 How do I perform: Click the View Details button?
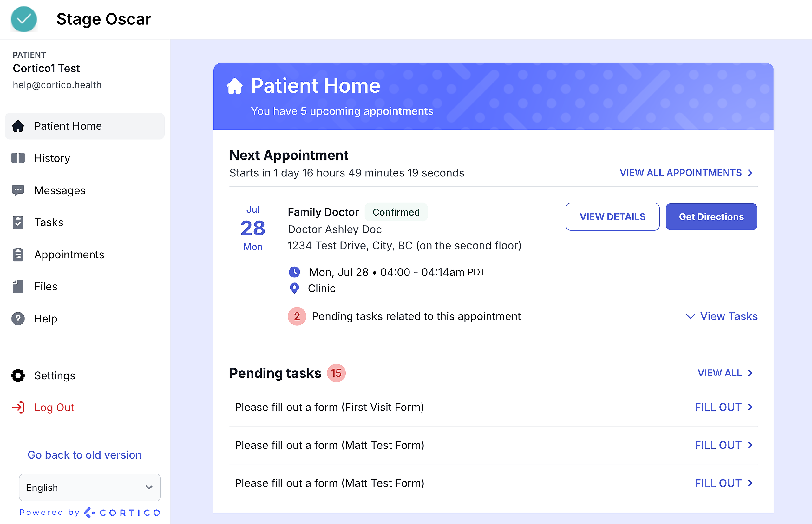[x=612, y=217]
